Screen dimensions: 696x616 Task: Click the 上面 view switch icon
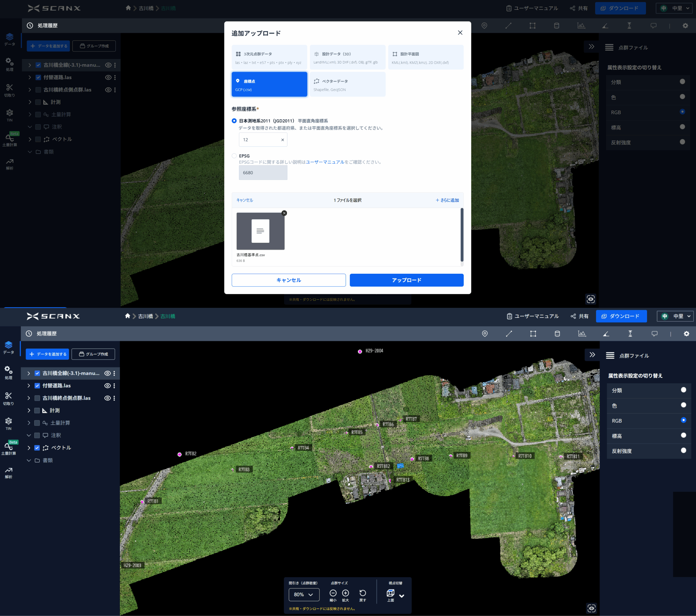click(x=390, y=593)
